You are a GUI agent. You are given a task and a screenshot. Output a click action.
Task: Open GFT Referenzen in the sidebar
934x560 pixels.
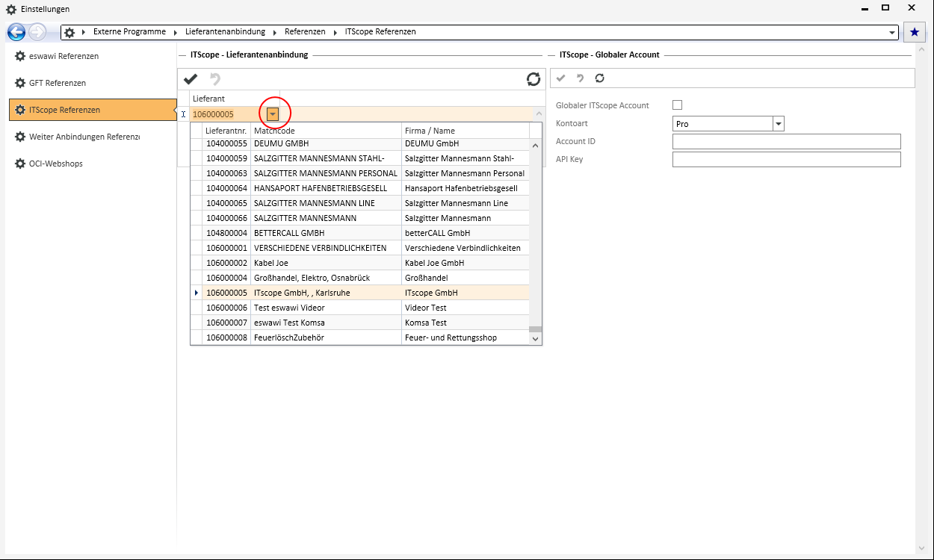pos(93,83)
